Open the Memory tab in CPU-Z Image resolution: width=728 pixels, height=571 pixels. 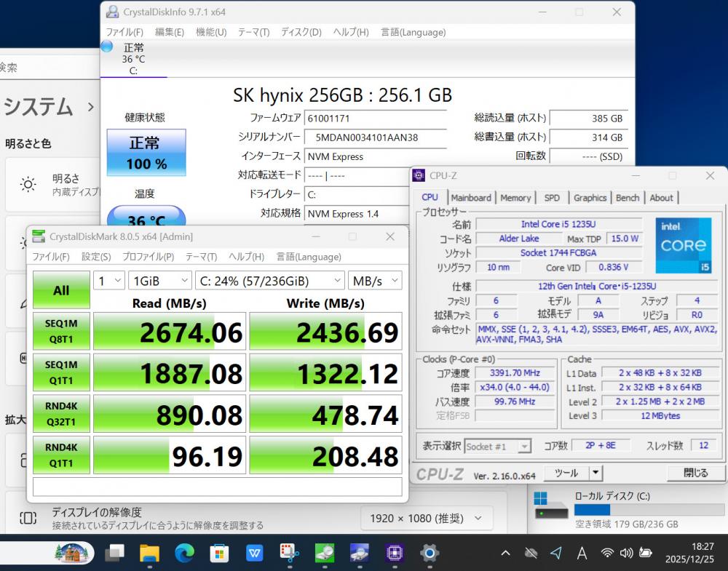click(515, 198)
